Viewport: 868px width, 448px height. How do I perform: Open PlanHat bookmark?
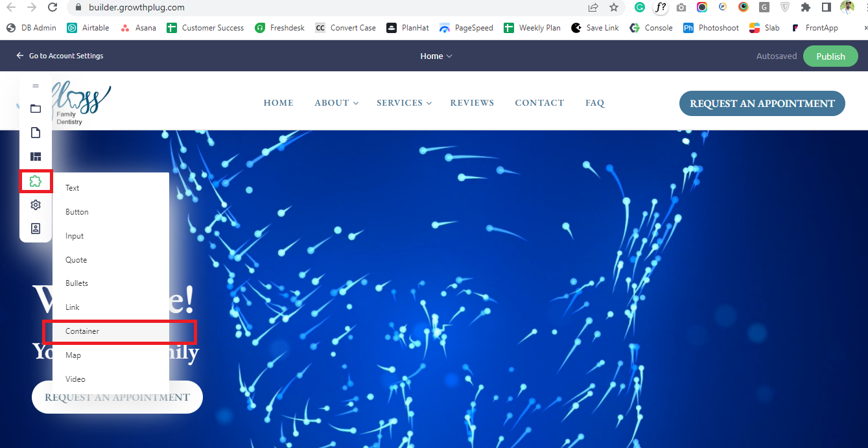click(x=408, y=28)
